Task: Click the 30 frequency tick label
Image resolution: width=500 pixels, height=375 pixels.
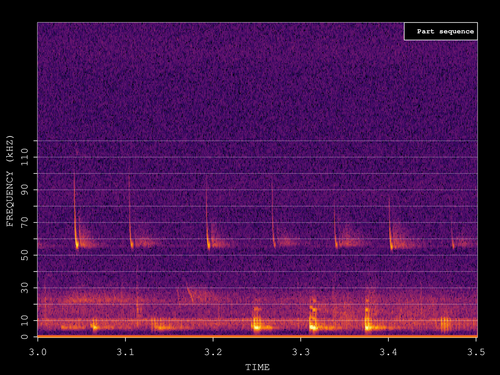Action: click(x=25, y=288)
